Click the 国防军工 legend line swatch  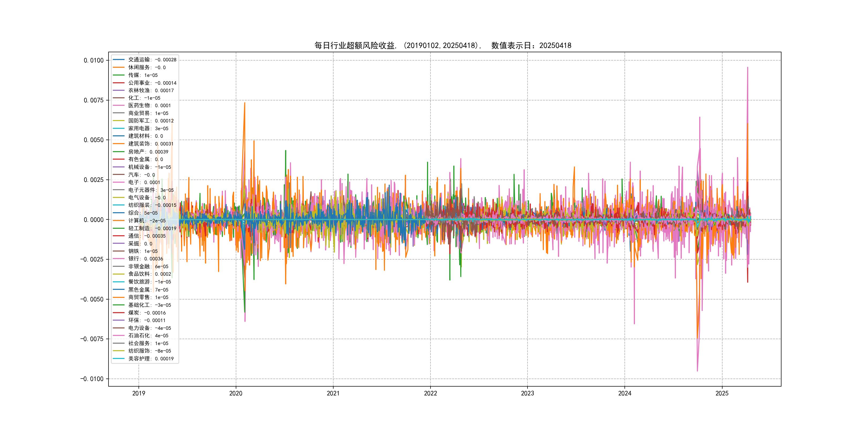(x=119, y=121)
